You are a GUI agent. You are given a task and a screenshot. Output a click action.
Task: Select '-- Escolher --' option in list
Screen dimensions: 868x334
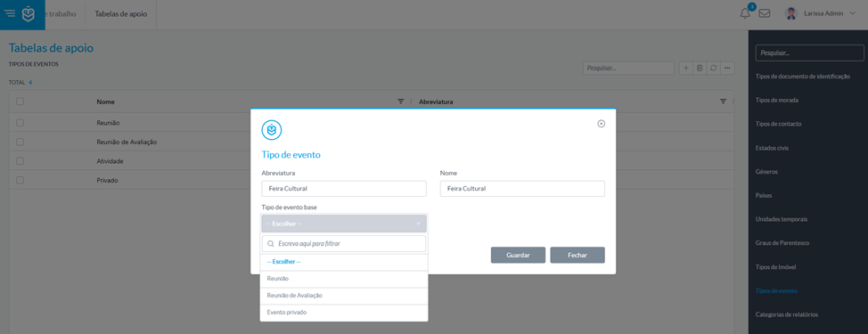click(x=344, y=262)
